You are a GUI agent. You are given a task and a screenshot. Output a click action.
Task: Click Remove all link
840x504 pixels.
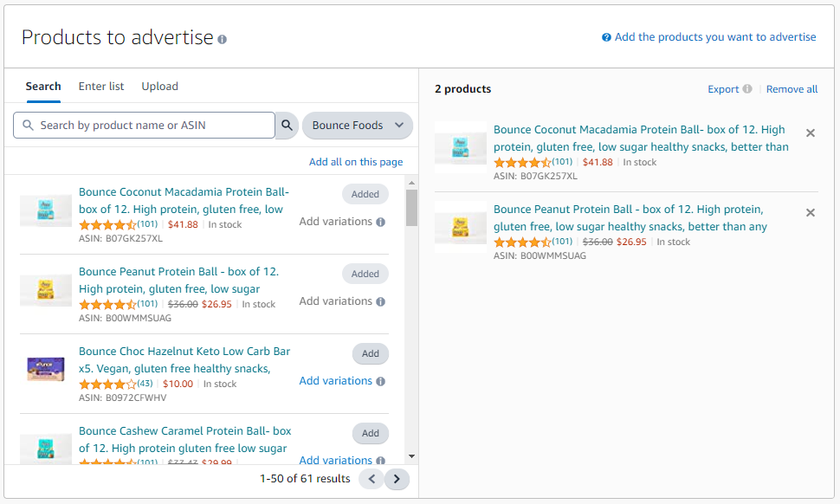[x=792, y=89]
